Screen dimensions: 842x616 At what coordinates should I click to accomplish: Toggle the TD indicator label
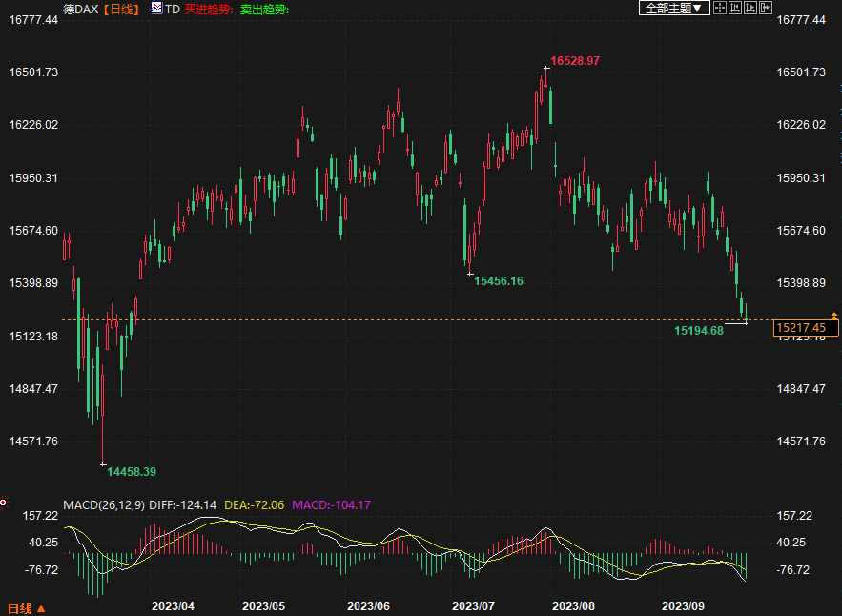[173, 9]
